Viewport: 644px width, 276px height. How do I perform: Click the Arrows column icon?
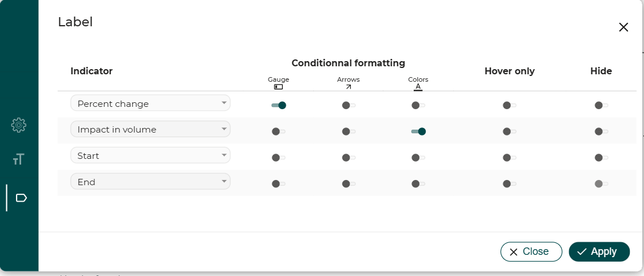tap(349, 87)
